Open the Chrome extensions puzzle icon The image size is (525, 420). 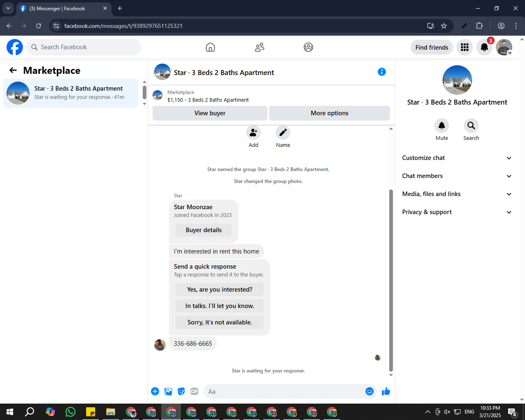(479, 26)
